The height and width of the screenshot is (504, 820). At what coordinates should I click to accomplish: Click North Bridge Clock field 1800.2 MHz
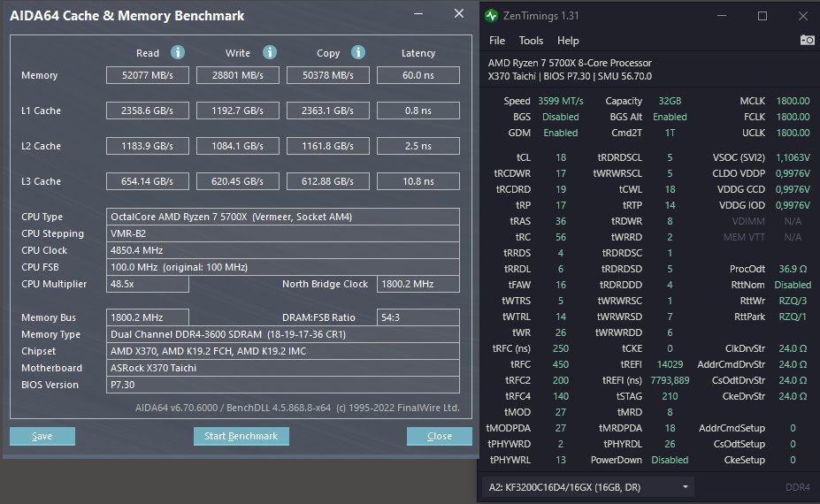pos(418,284)
